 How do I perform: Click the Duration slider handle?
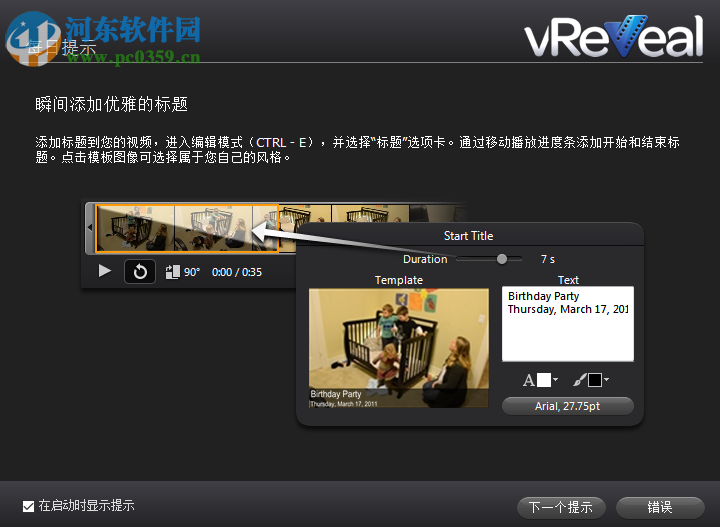[x=502, y=259]
